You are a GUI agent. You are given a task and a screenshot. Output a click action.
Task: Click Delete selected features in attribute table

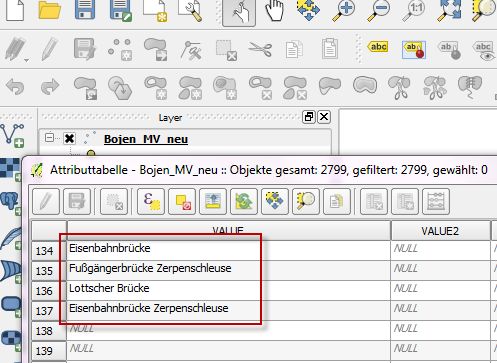pos(114,201)
